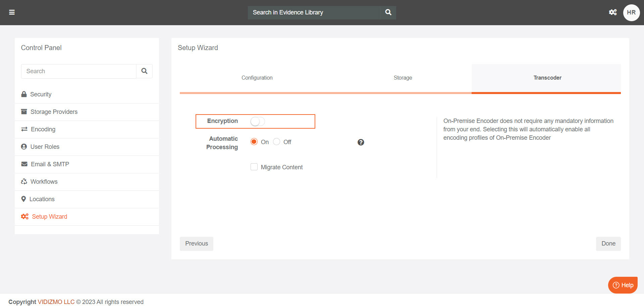Open the settings gears icon in header
Viewport: 644px width, 306px height.
[612, 12]
